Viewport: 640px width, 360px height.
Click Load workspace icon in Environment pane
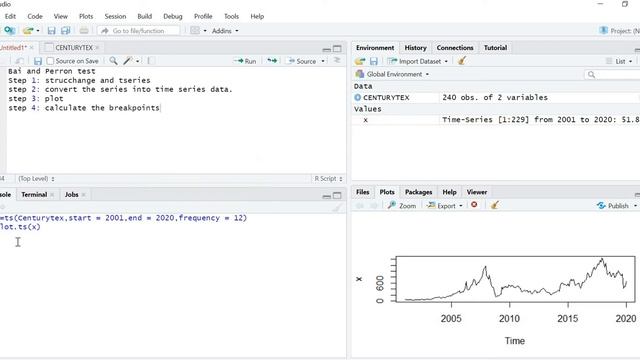[x=360, y=61]
